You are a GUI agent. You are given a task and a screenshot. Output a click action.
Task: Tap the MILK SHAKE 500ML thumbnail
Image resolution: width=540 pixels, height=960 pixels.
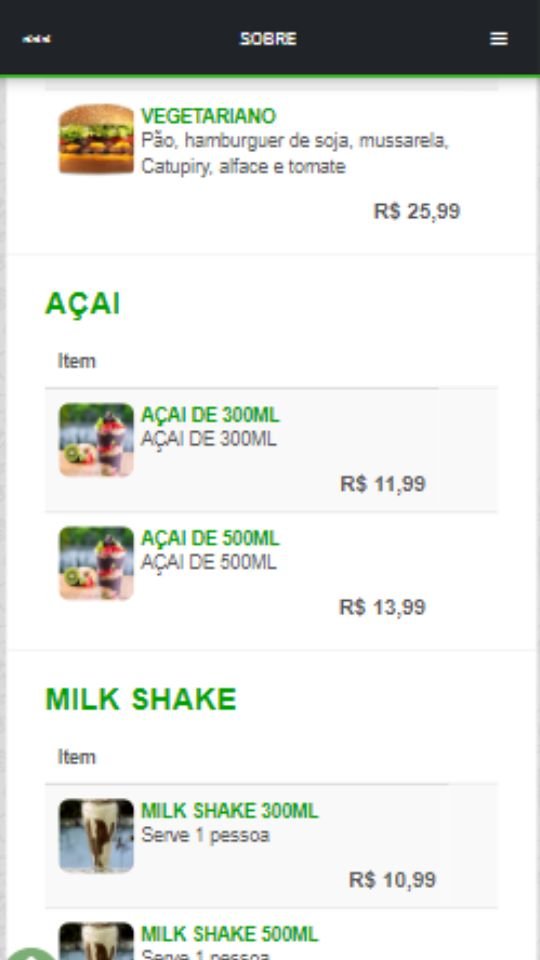(96, 941)
